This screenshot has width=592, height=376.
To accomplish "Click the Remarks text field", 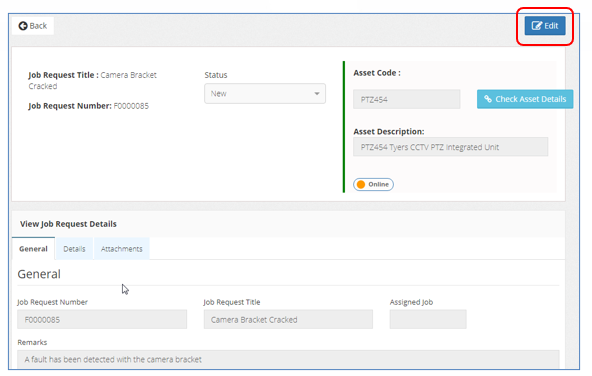I will click(x=288, y=359).
